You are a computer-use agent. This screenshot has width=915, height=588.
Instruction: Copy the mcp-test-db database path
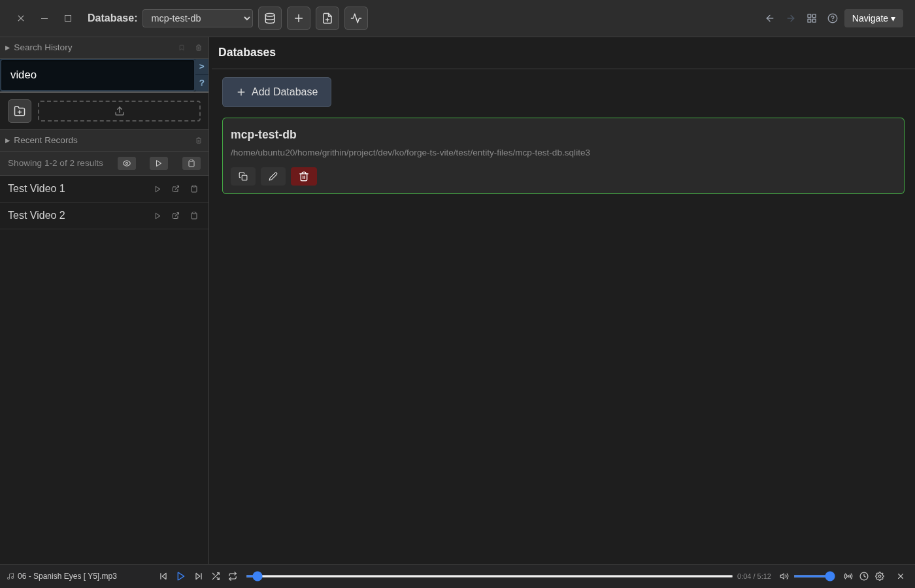click(243, 176)
